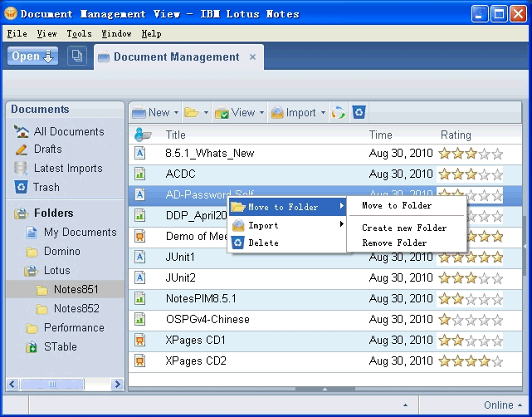Click the XPages CD2 presentation icon
Viewport: 532px width, 417px height.
(x=139, y=361)
